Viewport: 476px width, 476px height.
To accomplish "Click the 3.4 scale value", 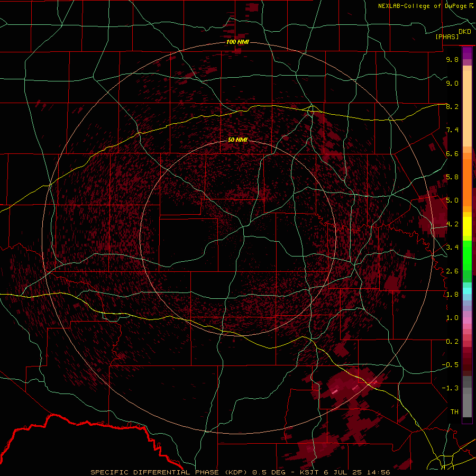I will coord(452,248).
